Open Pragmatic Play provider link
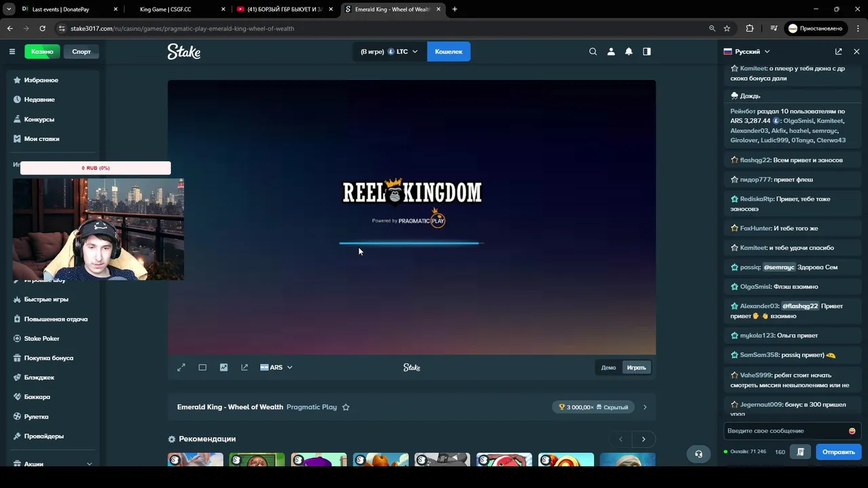Image resolution: width=868 pixels, height=488 pixels. click(311, 407)
